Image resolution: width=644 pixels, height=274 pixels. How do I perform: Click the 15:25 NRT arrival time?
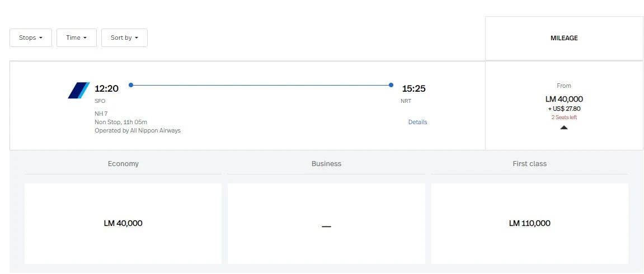tap(414, 88)
